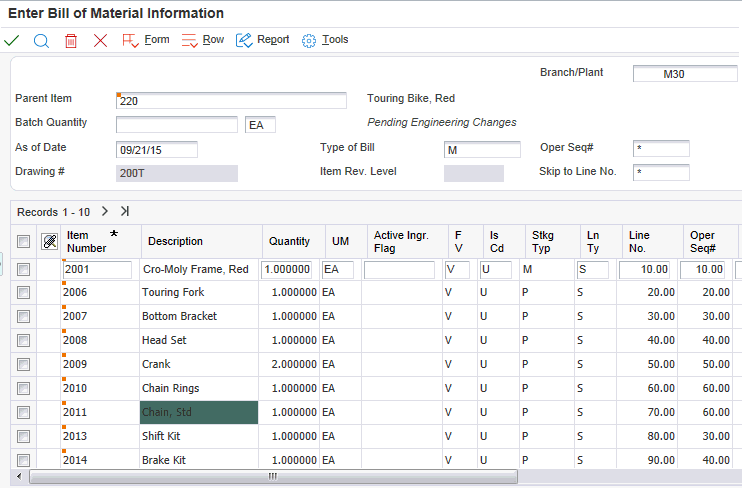
Task: Click Head Set description cell
Action: (x=199, y=340)
